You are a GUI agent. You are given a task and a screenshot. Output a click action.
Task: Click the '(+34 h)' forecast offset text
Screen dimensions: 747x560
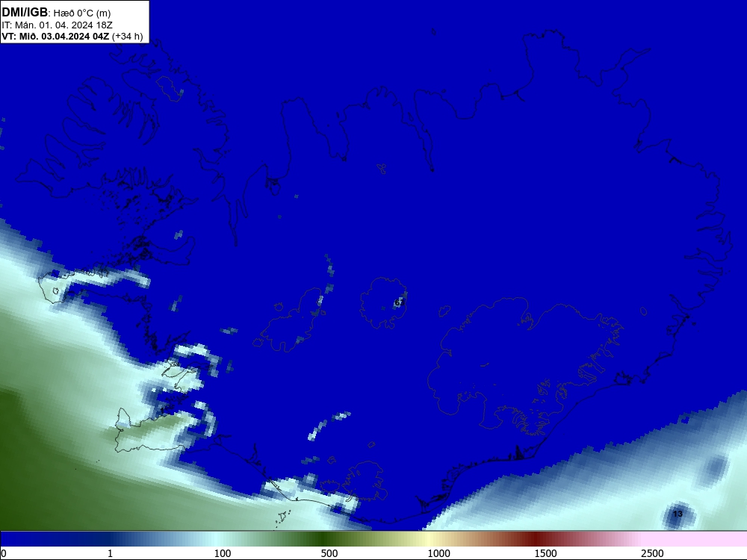click(x=127, y=36)
